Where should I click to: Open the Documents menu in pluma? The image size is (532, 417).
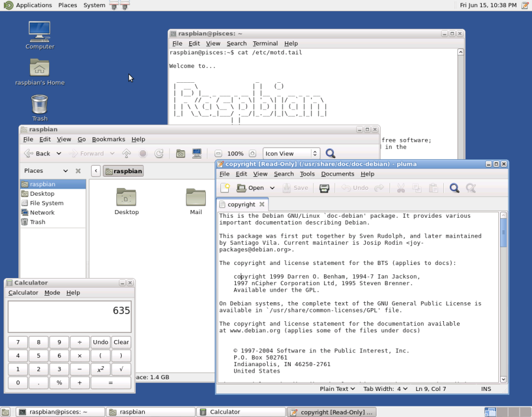pyautogui.click(x=338, y=174)
